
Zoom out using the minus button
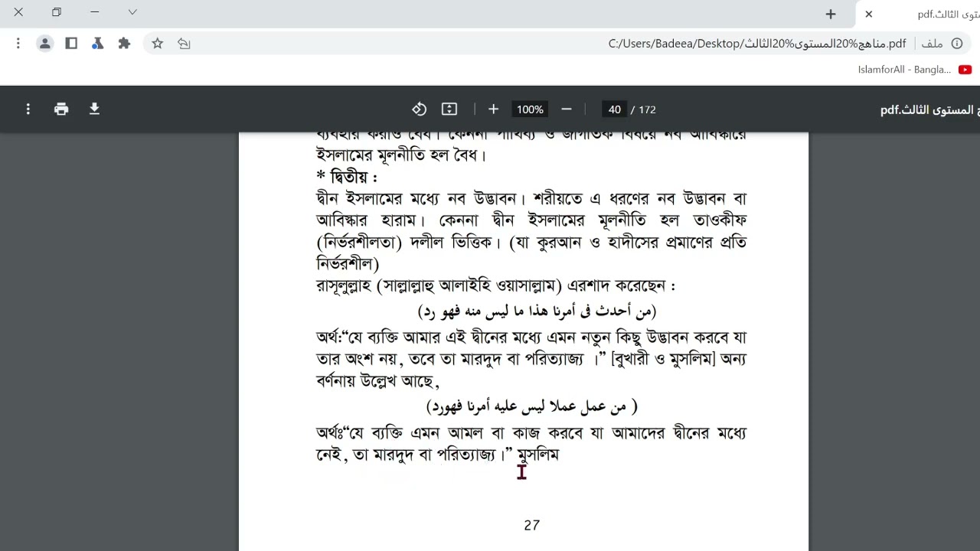pyautogui.click(x=567, y=109)
